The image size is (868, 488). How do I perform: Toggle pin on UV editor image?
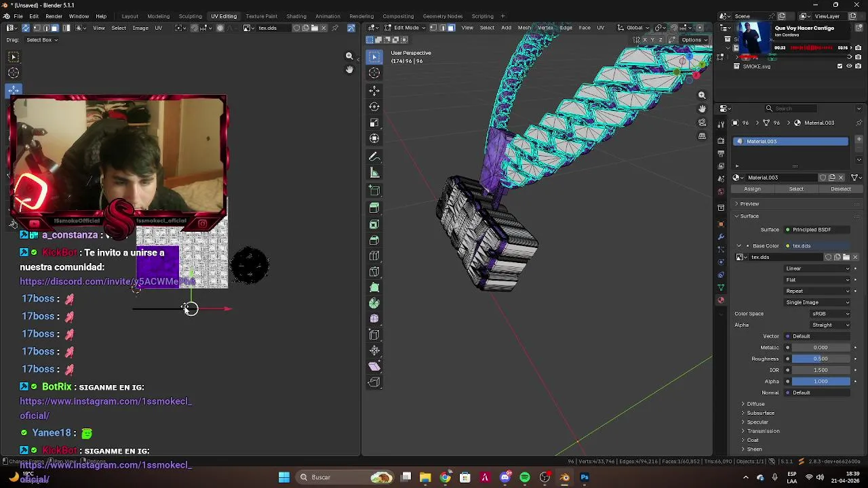tap(334, 28)
